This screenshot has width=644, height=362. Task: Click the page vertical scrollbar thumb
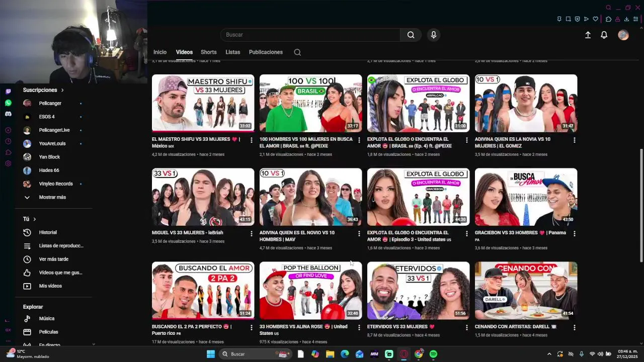[x=641, y=205]
